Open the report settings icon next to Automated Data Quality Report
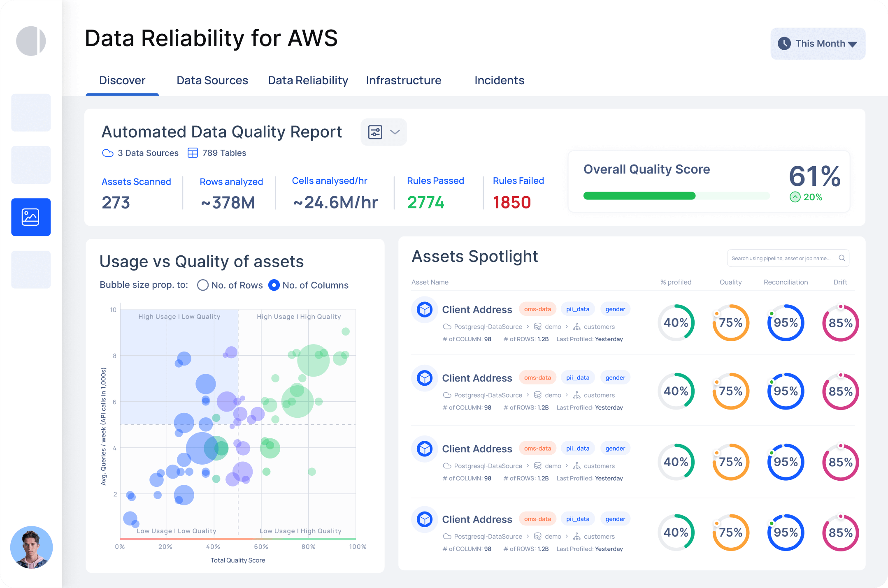The width and height of the screenshot is (888, 588). [x=375, y=132]
